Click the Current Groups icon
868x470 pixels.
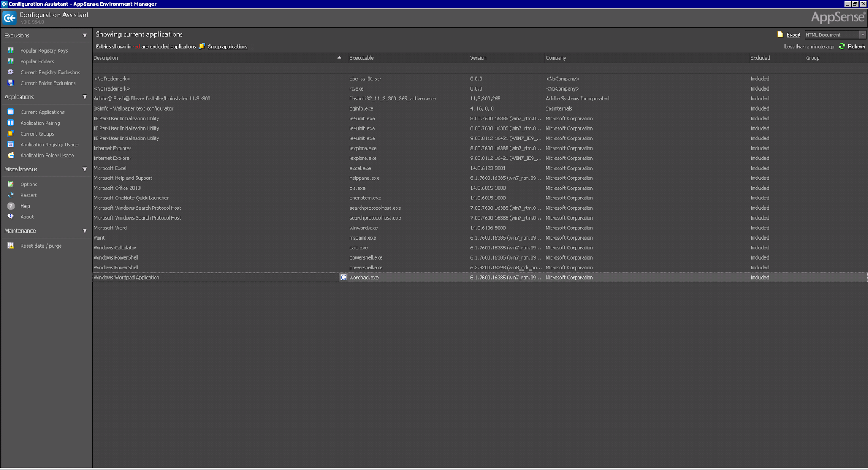coord(10,133)
